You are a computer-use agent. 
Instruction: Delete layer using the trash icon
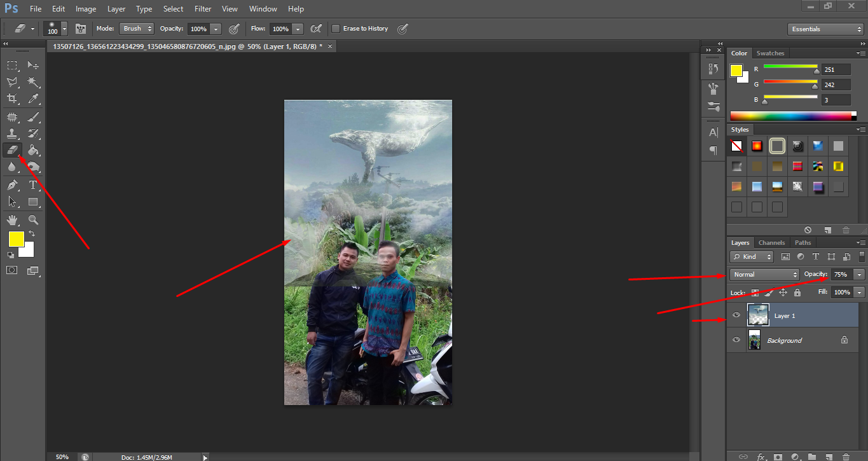pyautogui.click(x=846, y=457)
